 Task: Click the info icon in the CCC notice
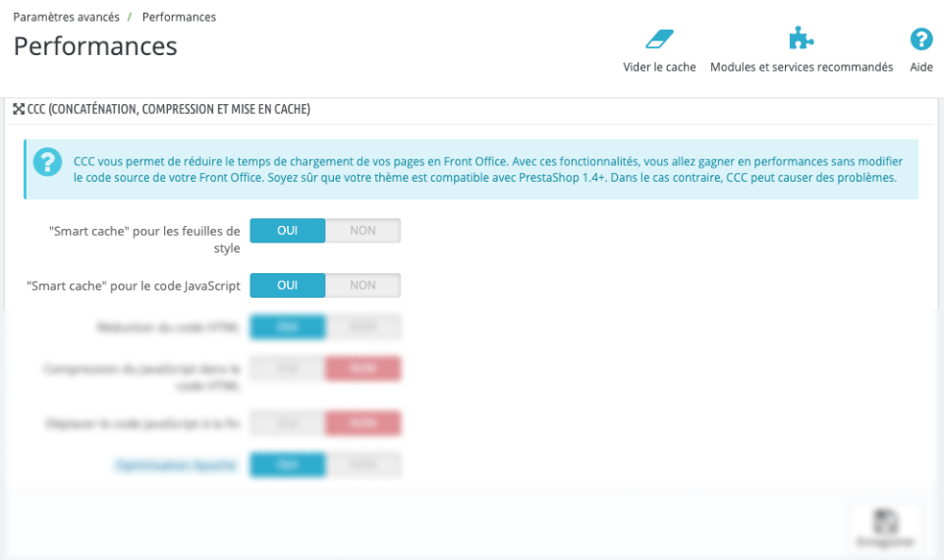47,163
